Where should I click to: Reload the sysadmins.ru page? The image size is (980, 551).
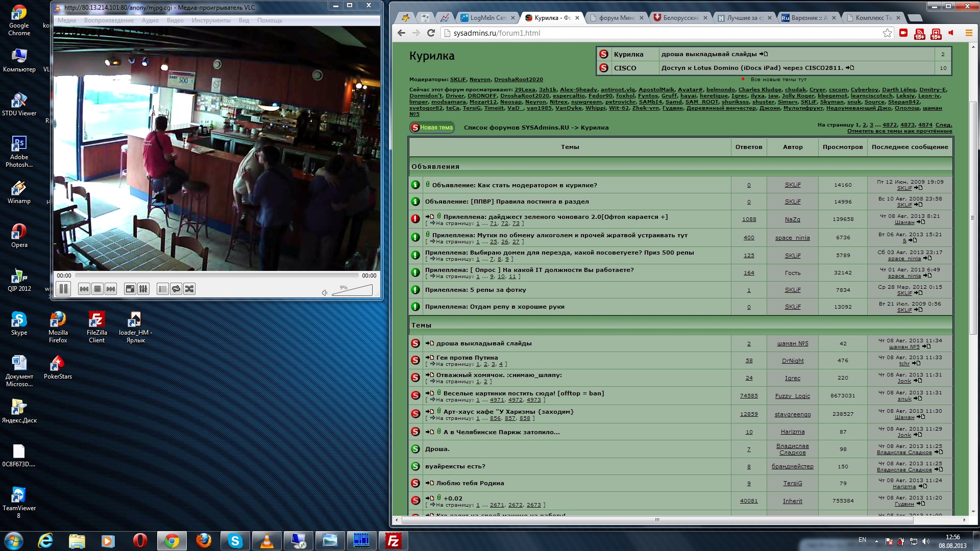431,33
